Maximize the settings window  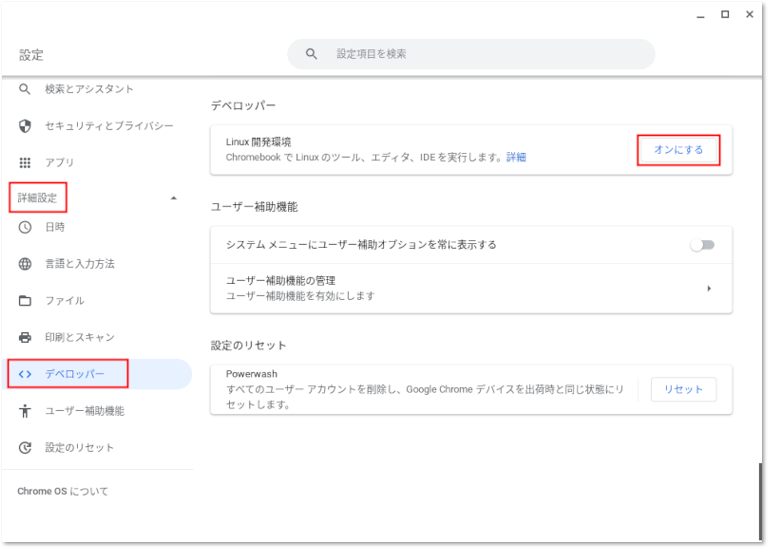coord(724,14)
